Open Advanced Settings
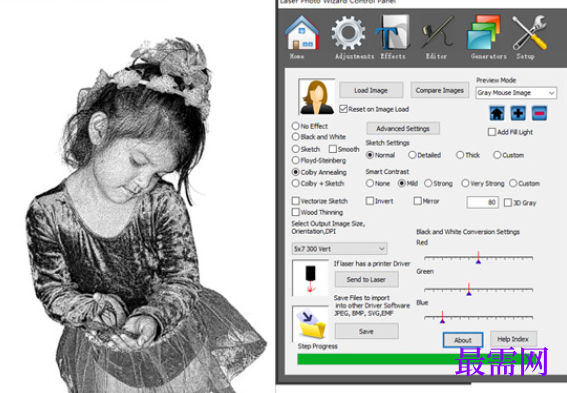 [x=403, y=128]
